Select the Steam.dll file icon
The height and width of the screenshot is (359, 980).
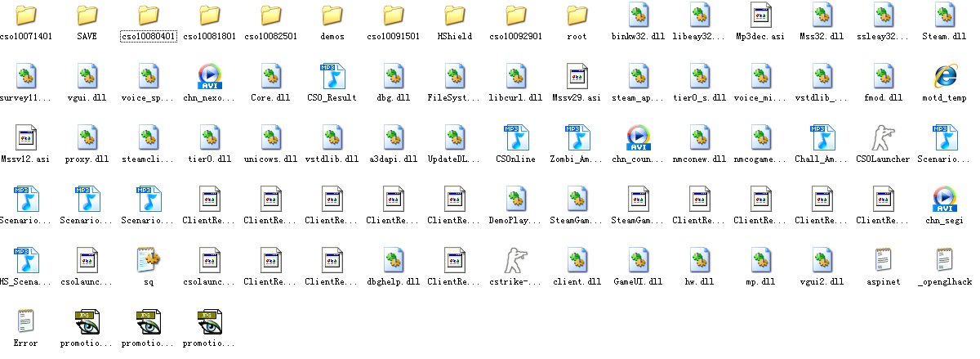[x=945, y=15]
